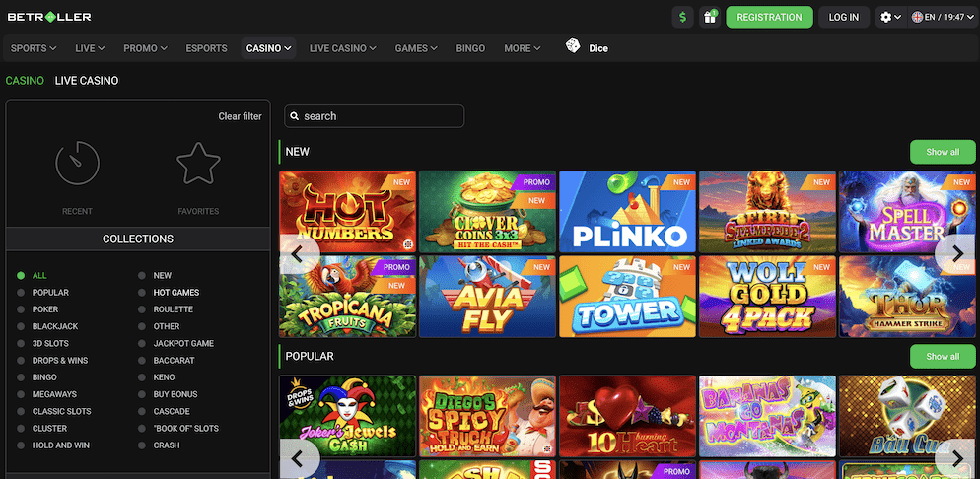Open the settings gear menu
Image resolution: width=980 pixels, height=479 pixels.
point(890,17)
